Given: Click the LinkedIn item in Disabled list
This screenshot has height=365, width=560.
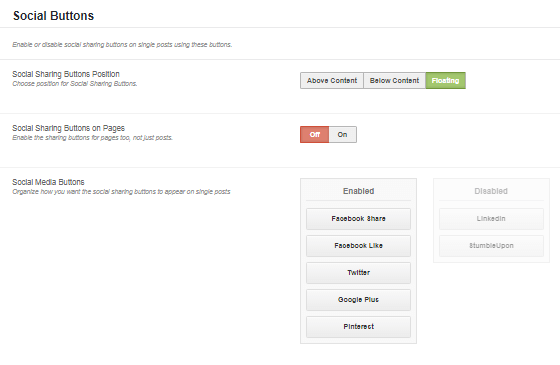Looking at the screenshot, I should (491, 219).
